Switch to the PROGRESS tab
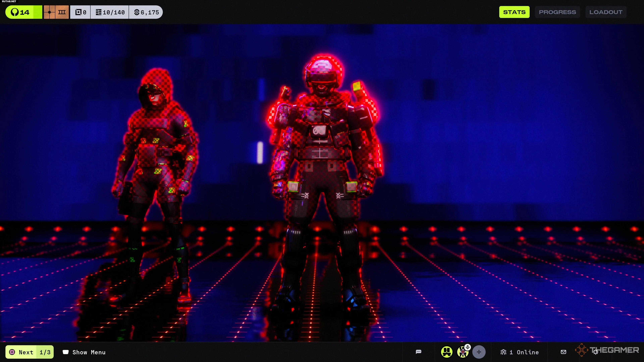 [557, 12]
